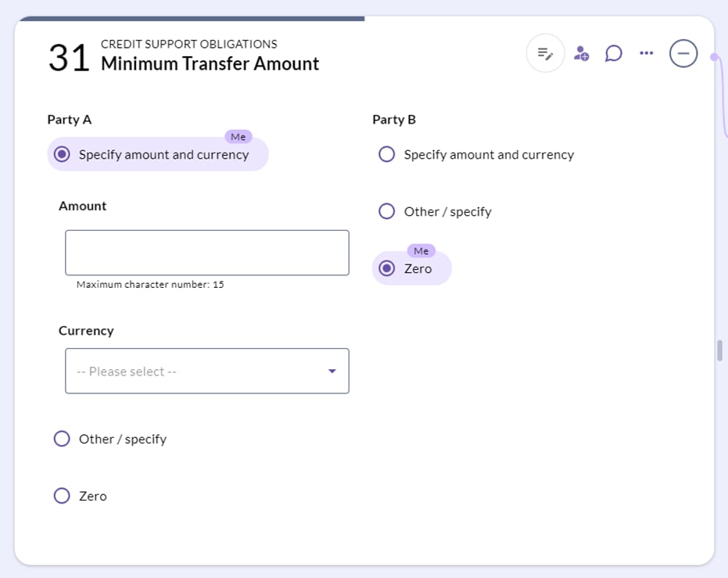Image resolution: width=728 pixels, height=578 pixels.
Task: Collapse the card with the minus circle
Action: (x=683, y=53)
